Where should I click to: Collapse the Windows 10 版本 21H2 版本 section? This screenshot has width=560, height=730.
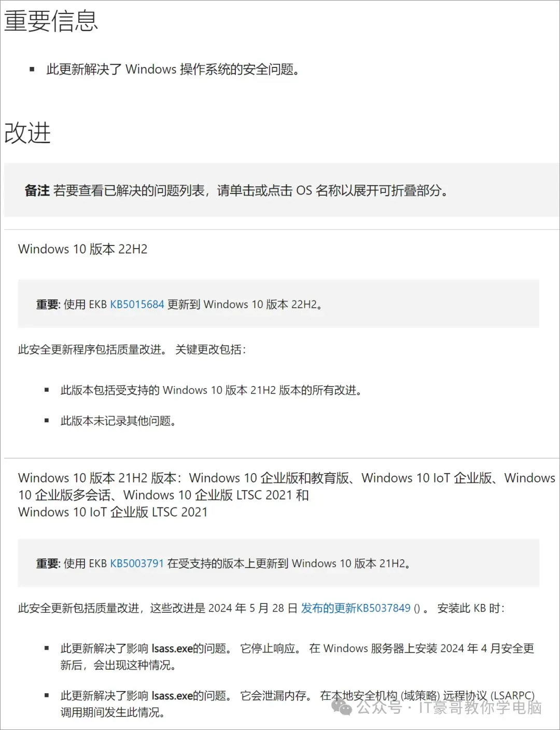click(x=286, y=494)
